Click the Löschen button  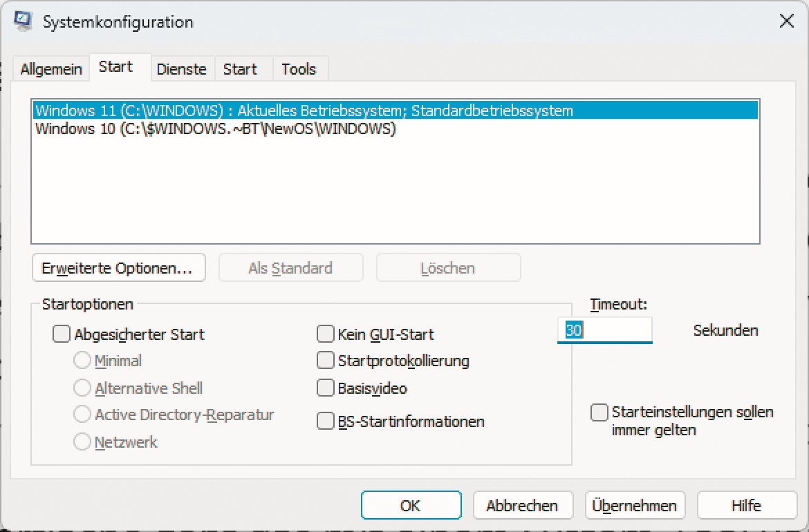tap(448, 267)
